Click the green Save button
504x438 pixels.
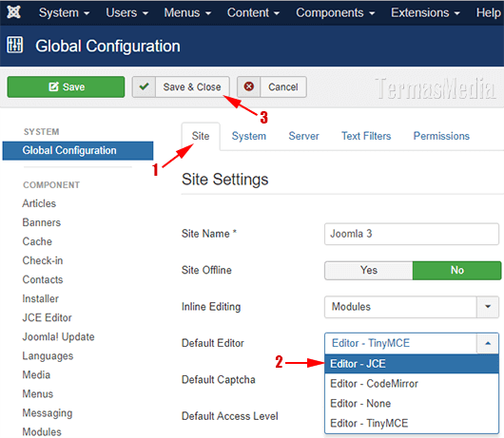66,86
